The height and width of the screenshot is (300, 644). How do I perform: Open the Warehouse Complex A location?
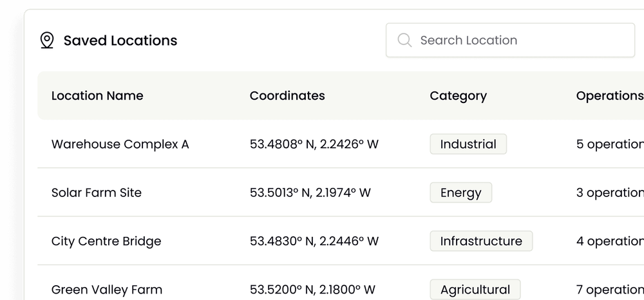pos(120,144)
